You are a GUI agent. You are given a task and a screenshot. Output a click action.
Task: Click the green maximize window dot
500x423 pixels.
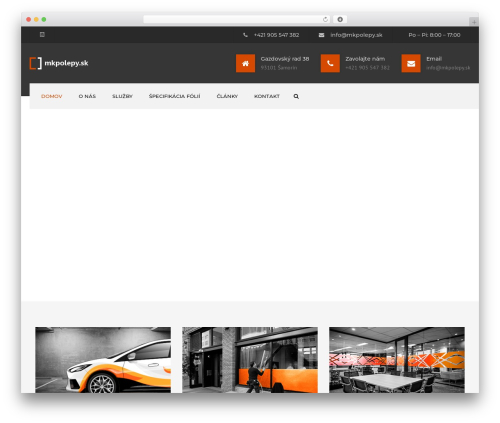tap(44, 19)
